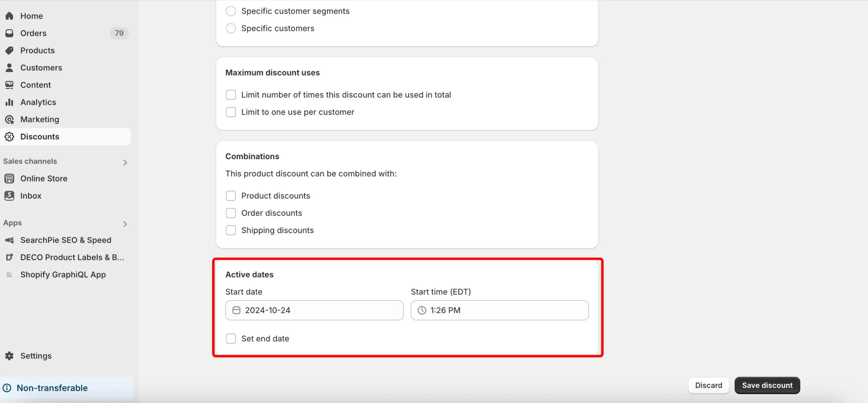This screenshot has width=868, height=403.
Task: Click the SearchPie SEO & Speed icon
Action: (x=9, y=240)
